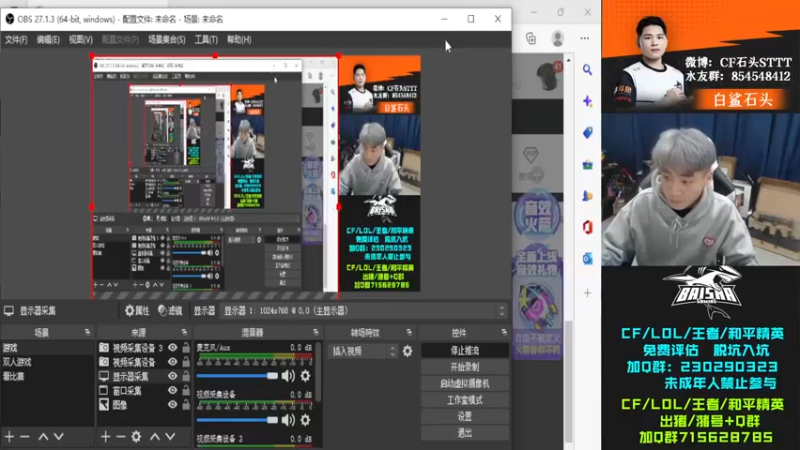Screen dimensions: 800x450
Task: Add a new scene with plus icon
Action: point(10,437)
